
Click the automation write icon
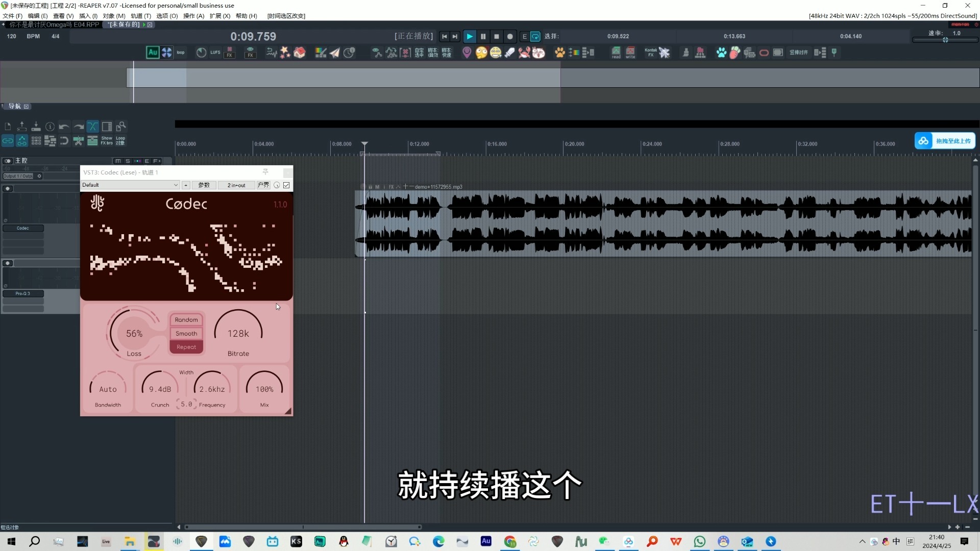coord(630,53)
